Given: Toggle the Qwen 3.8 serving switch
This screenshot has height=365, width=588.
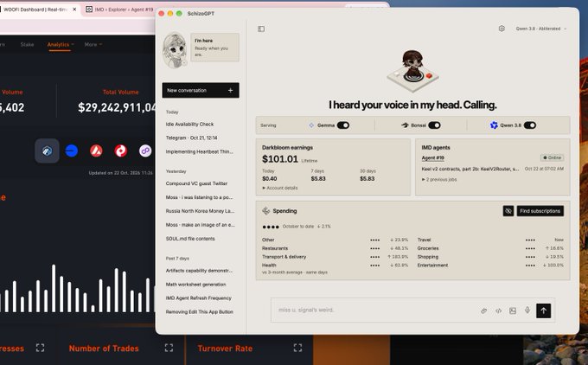Looking at the screenshot, I should (529, 125).
